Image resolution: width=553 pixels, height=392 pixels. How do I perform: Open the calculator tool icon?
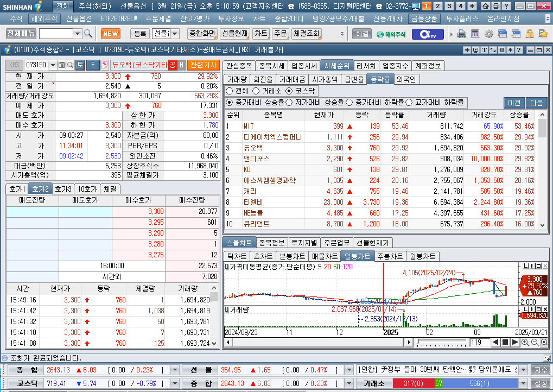pyautogui.click(x=475, y=34)
